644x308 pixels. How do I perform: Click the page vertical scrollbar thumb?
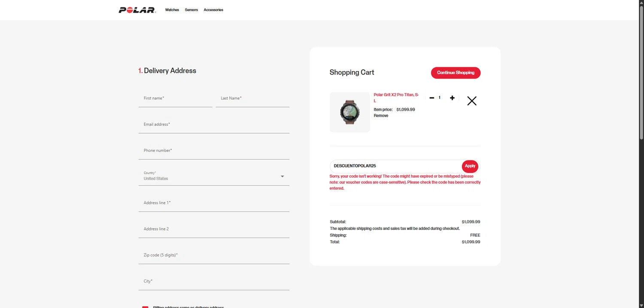[641, 73]
